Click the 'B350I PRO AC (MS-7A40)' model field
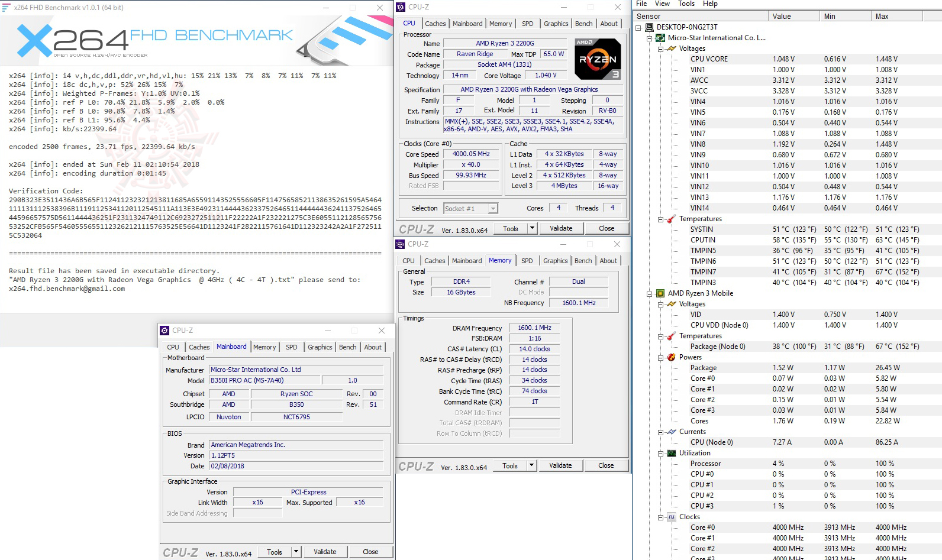This screenshot has width=942, height=560. tap(265, 380)
